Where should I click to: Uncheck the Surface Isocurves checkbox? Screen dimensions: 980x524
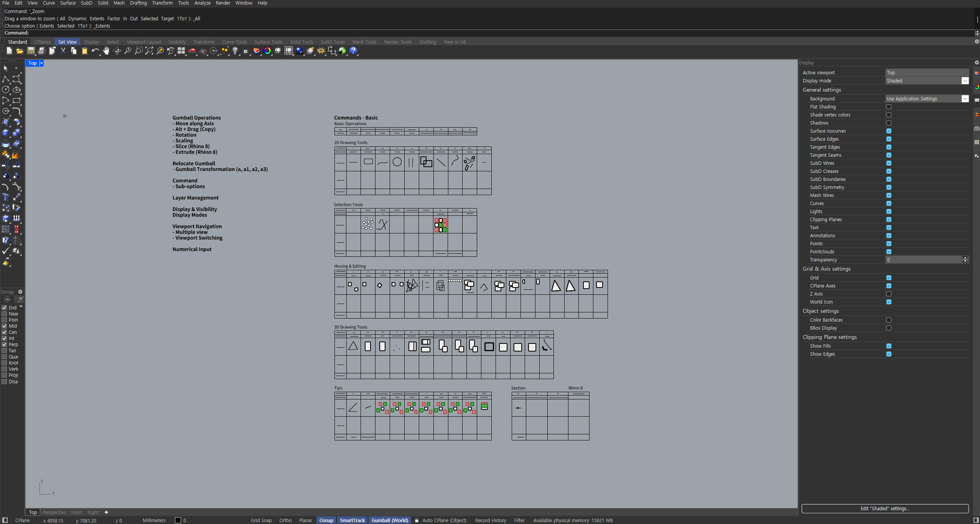(889, 131)
